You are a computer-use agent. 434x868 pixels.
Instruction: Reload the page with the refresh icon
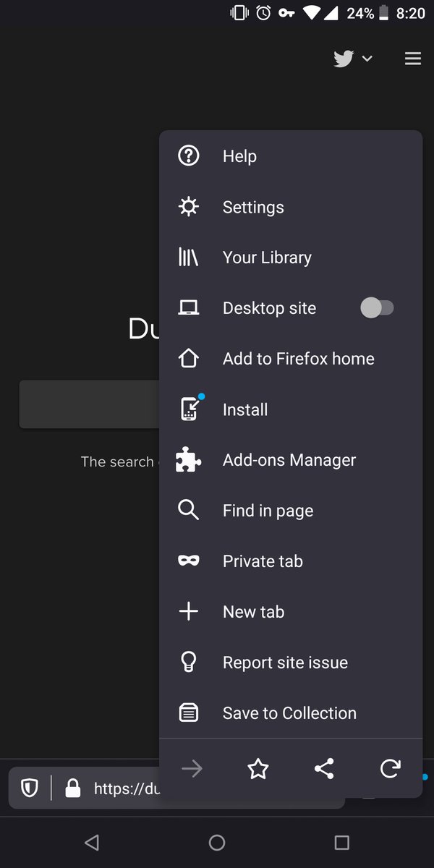coord(390,769)
